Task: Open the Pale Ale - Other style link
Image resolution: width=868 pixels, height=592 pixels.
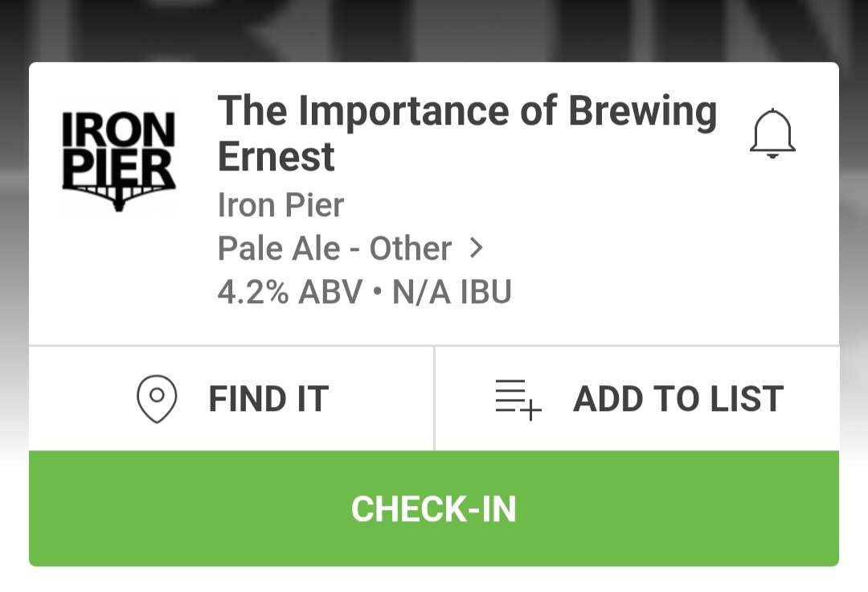Action: click(334, 249)
